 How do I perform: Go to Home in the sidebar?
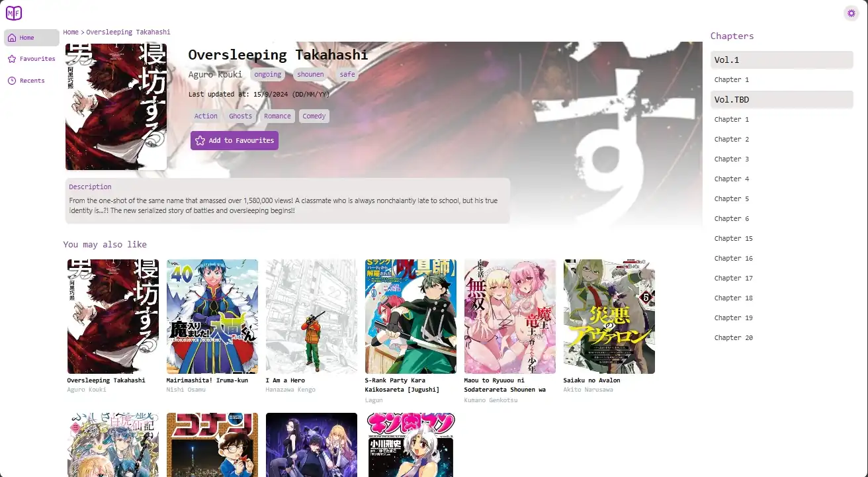pos(32,38)
